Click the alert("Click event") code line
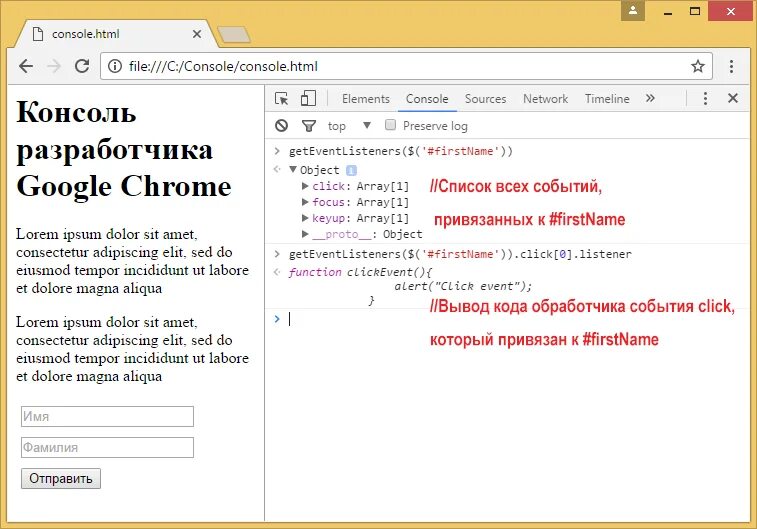 [463, 286]
